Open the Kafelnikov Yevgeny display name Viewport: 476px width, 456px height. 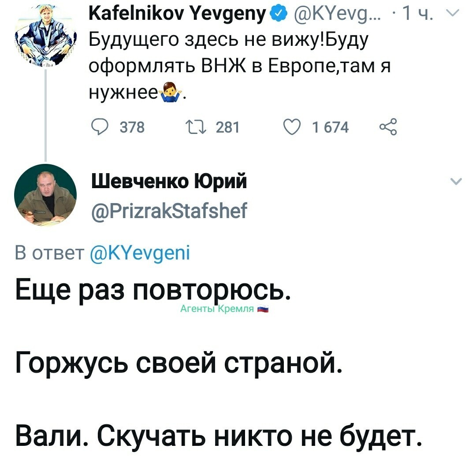(x=178, y=14)
